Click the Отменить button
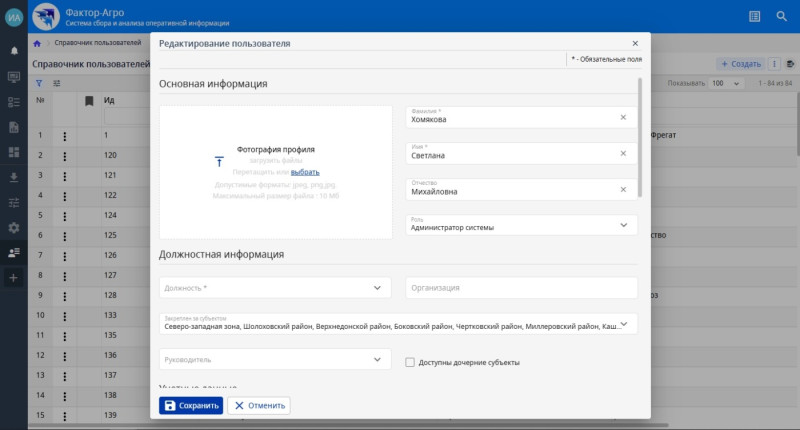 click(259, 406)
